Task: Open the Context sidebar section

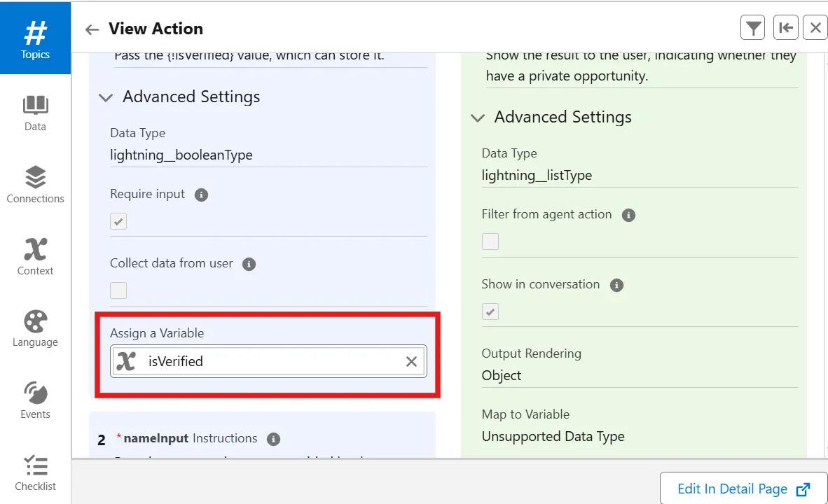Action: tap(35, 257)
